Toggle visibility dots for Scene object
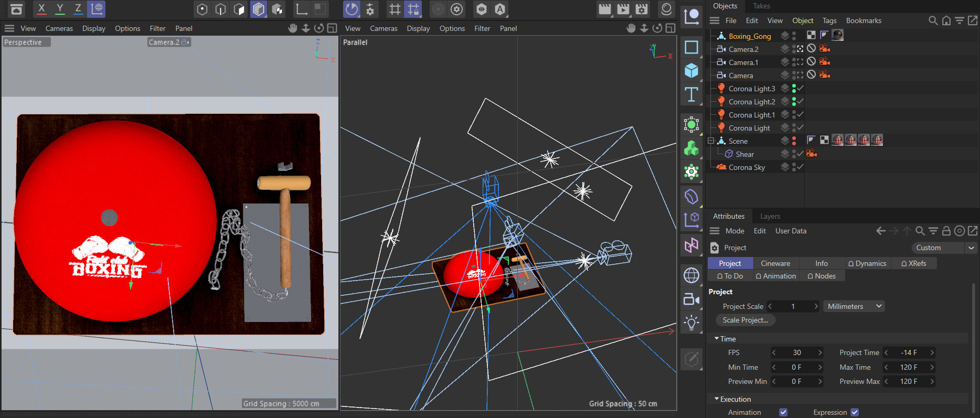This screenshot has height=418, width=980. click(x=794, y=141)
